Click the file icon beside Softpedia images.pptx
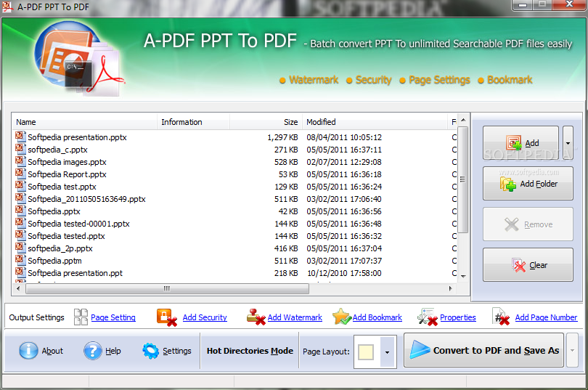Viewport: 588px width, 390px height. (20, 161)
